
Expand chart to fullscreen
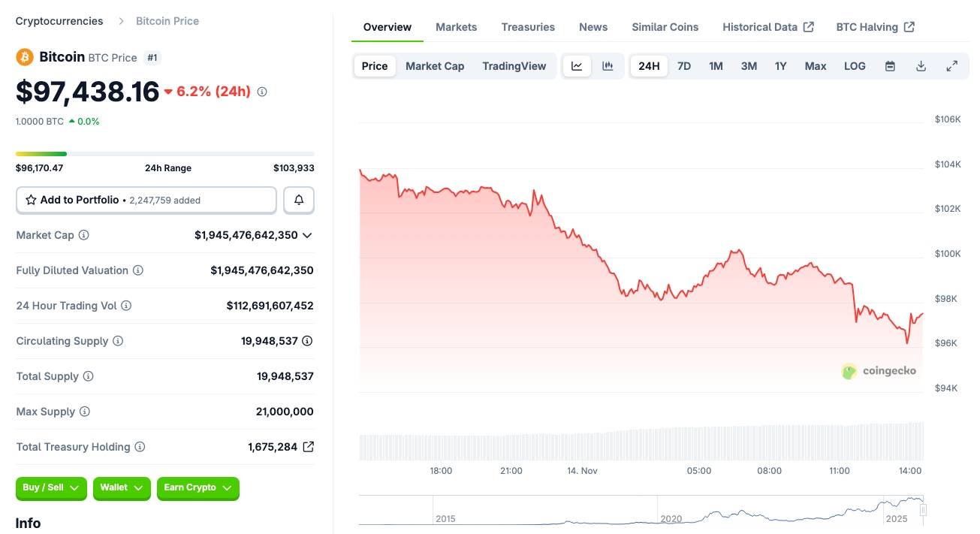tap(952, 66)
